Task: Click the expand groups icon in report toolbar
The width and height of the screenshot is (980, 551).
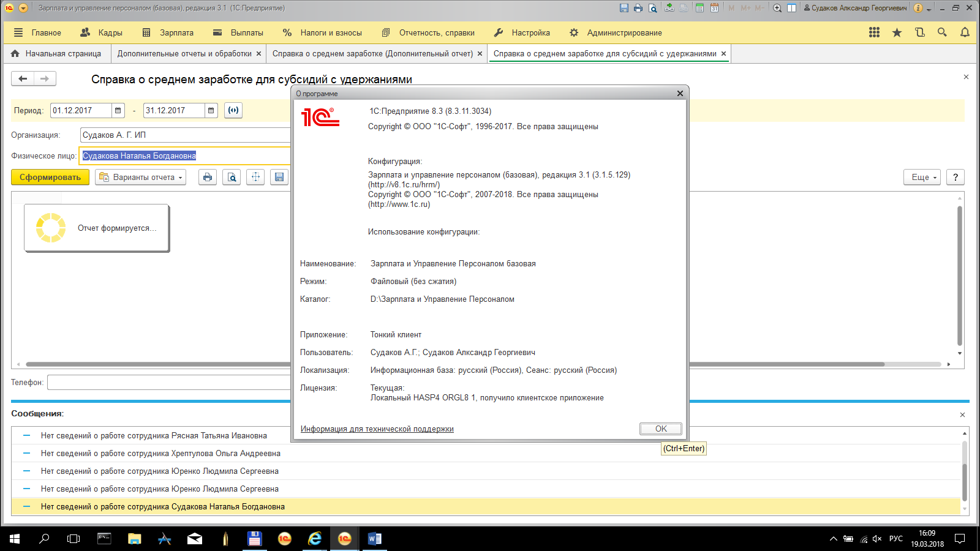Action: click(x=255, y=177)
